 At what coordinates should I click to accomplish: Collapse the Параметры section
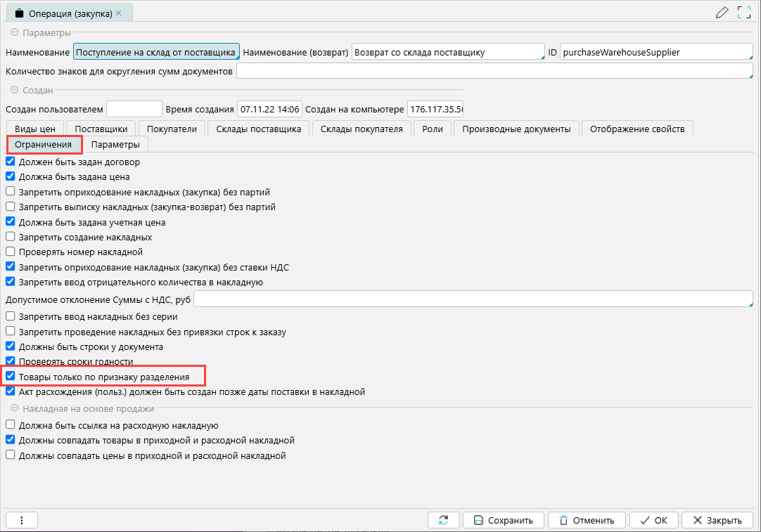13,33
